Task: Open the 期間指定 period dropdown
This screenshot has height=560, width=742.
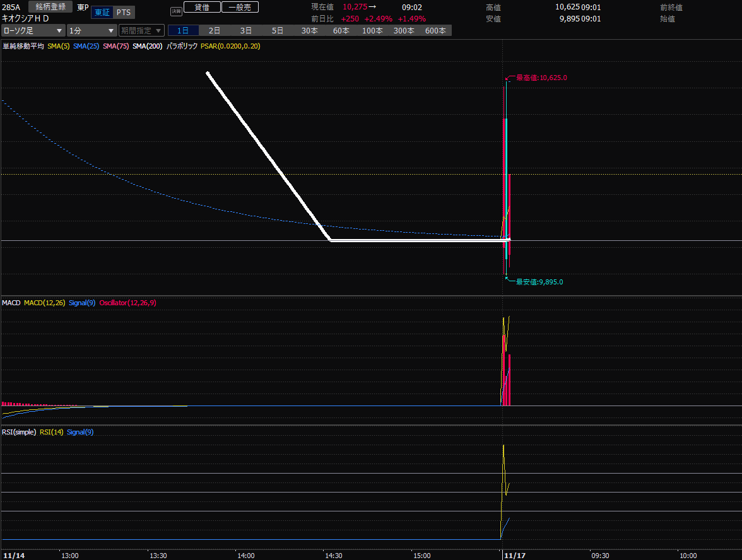Action: [141, 30]
